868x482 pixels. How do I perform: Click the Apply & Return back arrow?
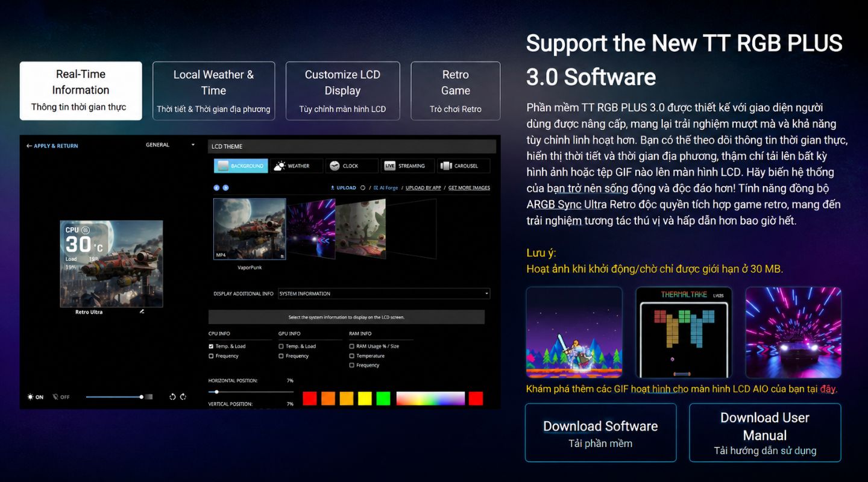pyautogui.click(x=29, y=146)
